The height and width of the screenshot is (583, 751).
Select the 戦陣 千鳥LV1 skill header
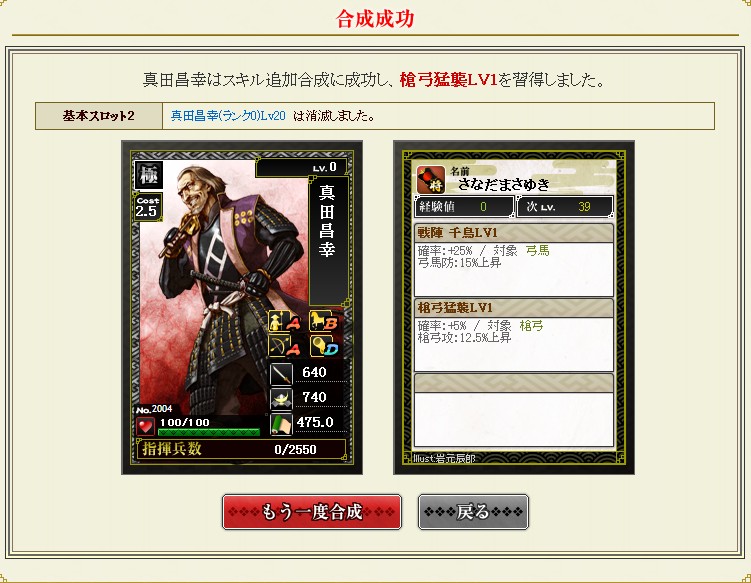[513, 233]
